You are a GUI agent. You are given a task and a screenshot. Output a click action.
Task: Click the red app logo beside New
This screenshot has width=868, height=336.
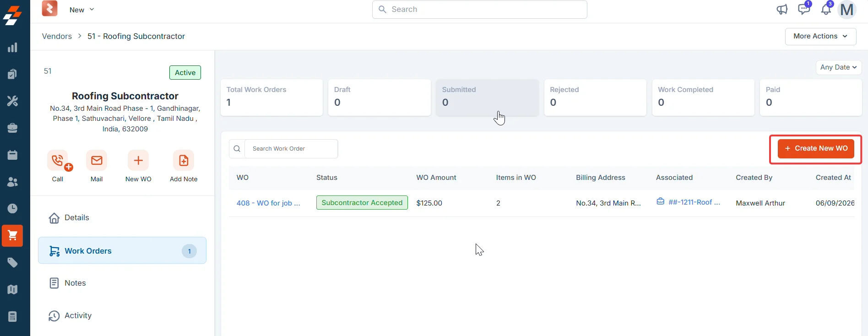click(49, 8)
